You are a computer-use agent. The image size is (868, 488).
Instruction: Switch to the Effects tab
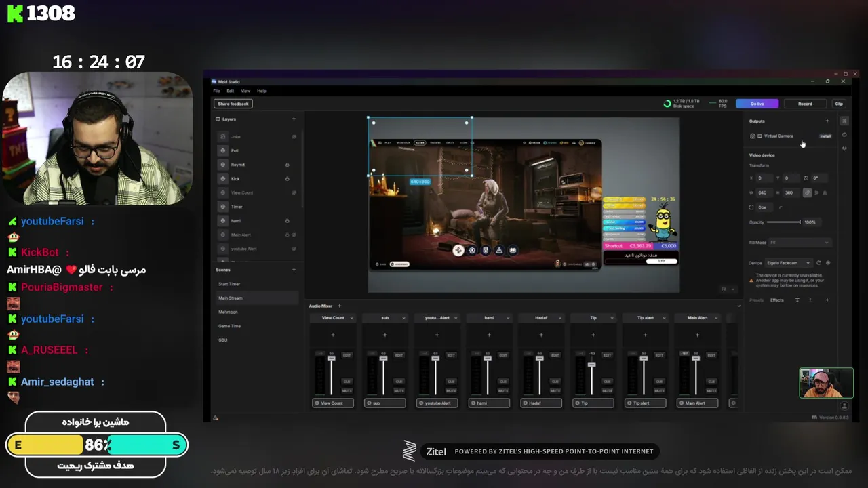[777, 300]
